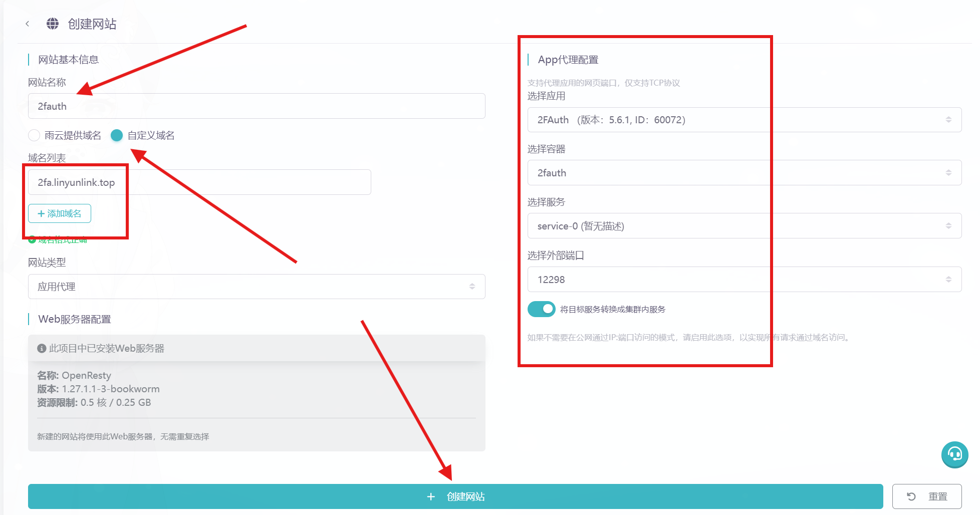Click the domain field containing 2fa.linyunlink.top

(x=199, y=182)
